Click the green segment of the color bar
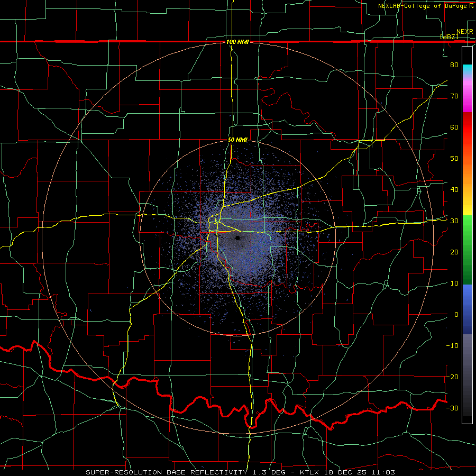The width and height of the screenshot is (476, 476). pyautogui.click(x=467, y=250)
